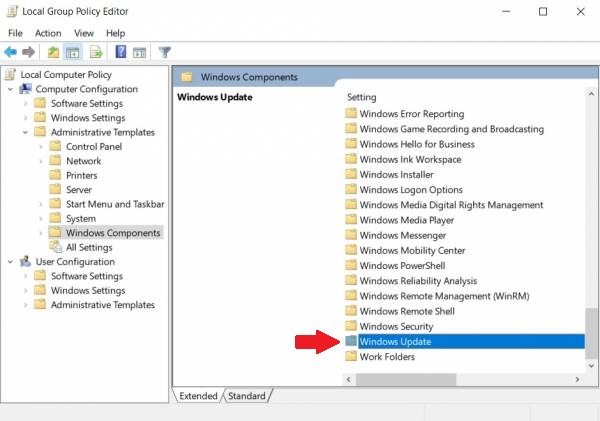Click the horizontal scrollbar left arrow
This screenshot has width=600, height=421.
349,379
